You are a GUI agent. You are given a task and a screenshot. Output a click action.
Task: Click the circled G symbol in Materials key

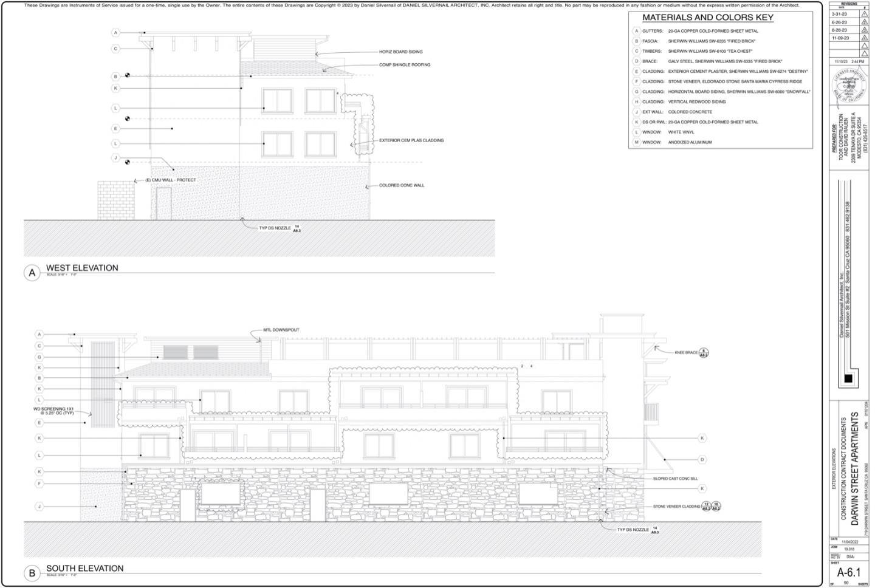coord(636,92)
